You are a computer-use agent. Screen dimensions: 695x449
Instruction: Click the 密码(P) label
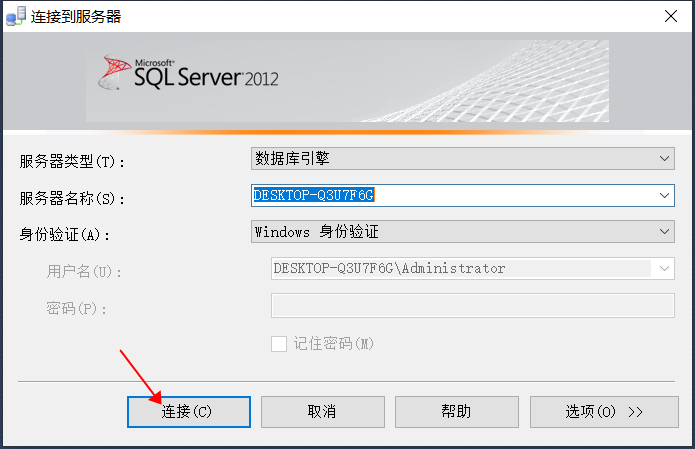[x=77, y=308]
